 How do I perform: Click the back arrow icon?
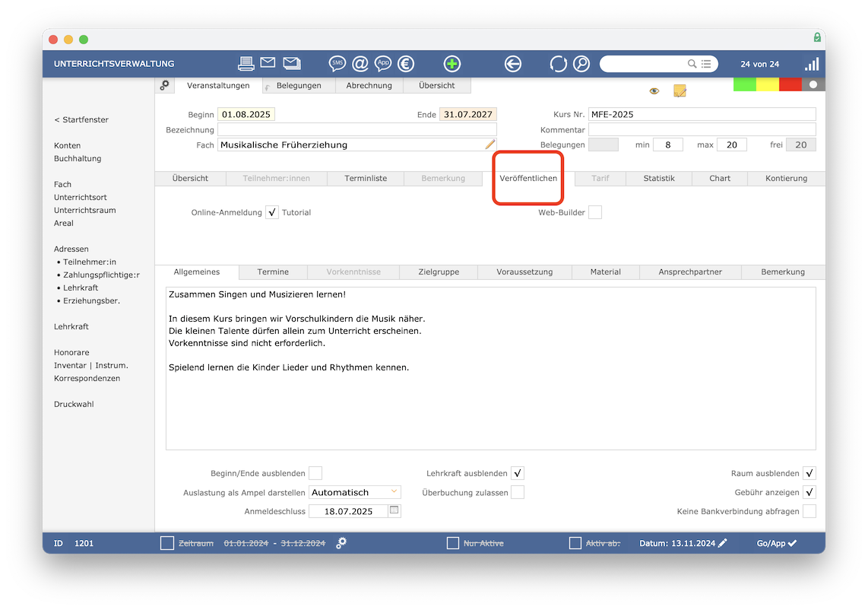513,64
